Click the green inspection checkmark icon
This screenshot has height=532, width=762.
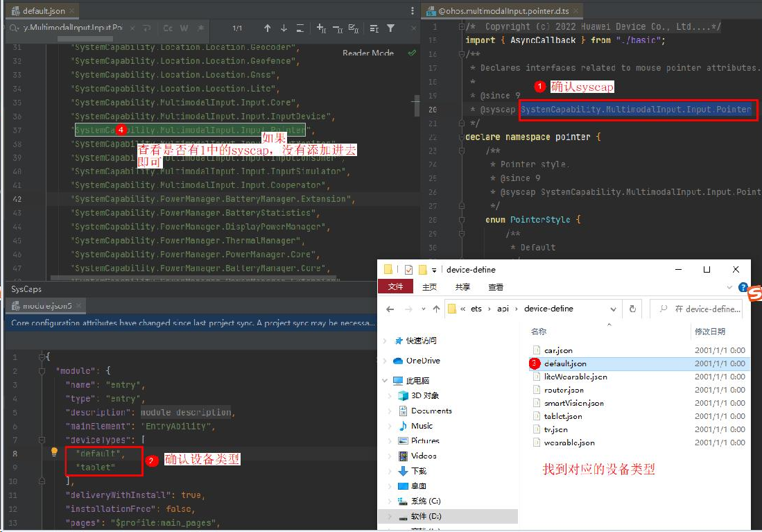[412, 53]
